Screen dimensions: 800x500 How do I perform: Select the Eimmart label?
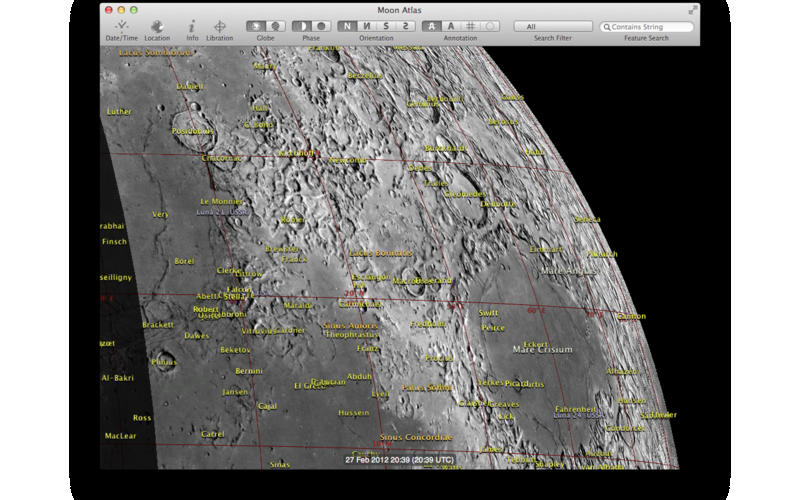point(545,249)
